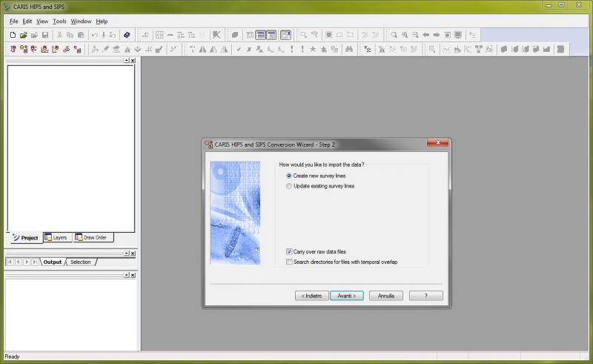Click the Zoom In magnifier with plus
The image size is (593, 364).
[405, 35]
